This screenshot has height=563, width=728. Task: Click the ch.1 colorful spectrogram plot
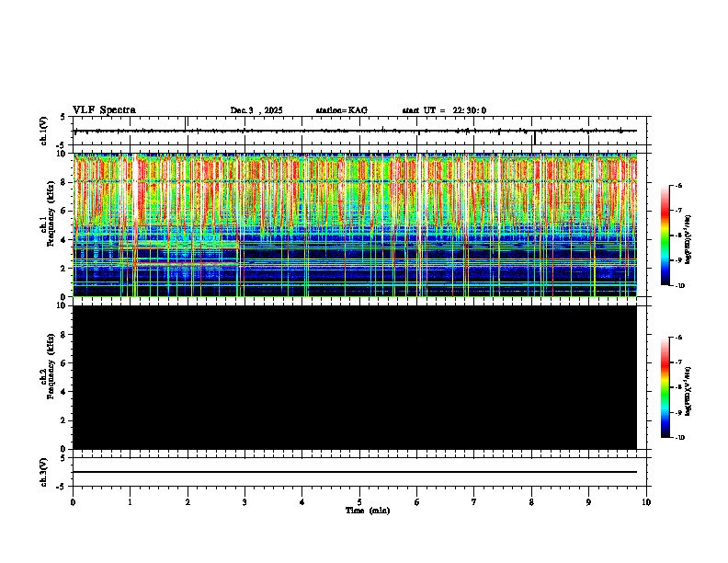click(355, 224)
